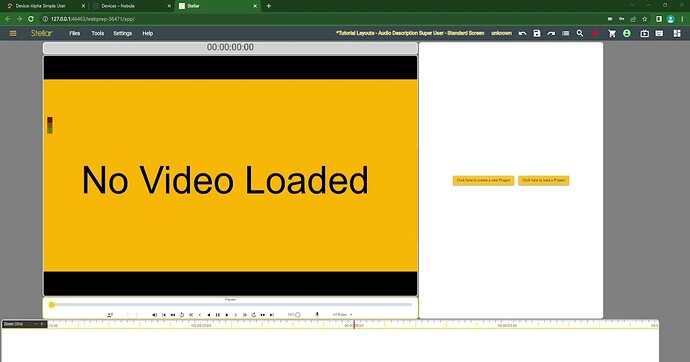Click the play forward triangle
The height and width of the screenshot is (362, 690).
(227, 314)
